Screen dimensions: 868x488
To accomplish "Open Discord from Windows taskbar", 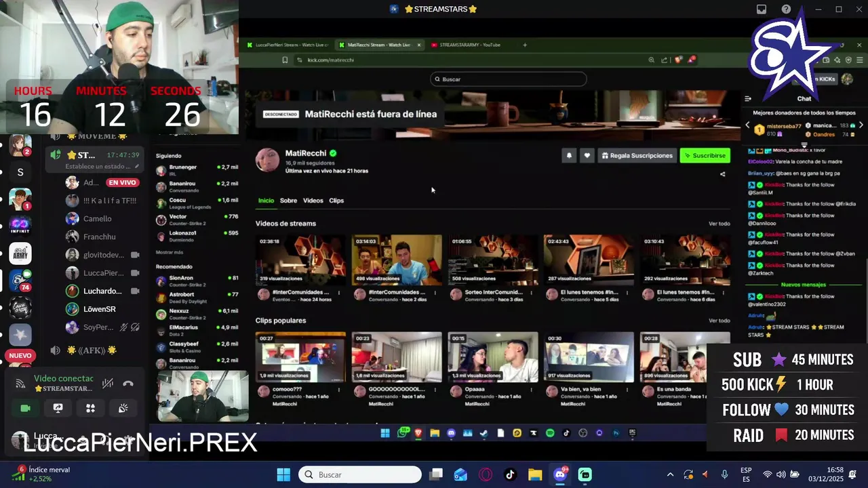I will point(560,474).
